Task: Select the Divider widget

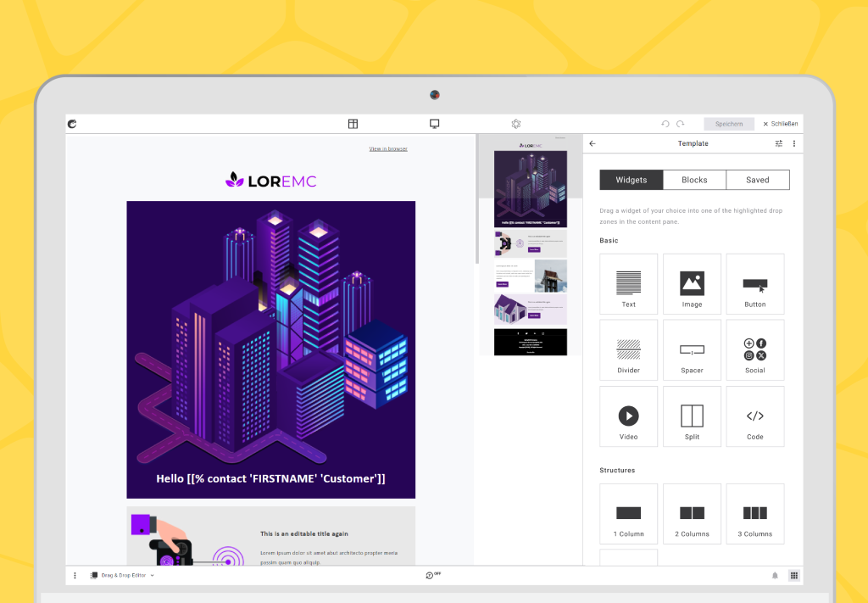Action: [x=628, y=350]
